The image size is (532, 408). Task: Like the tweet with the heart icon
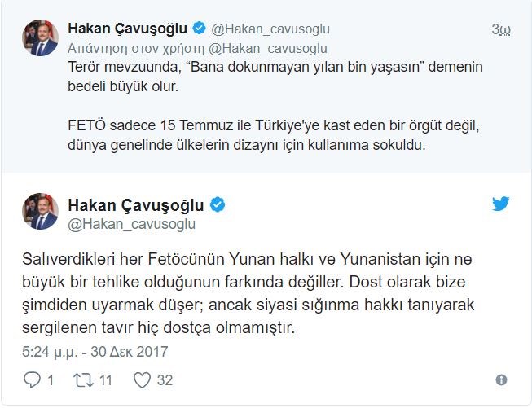[x=142, y=379]
